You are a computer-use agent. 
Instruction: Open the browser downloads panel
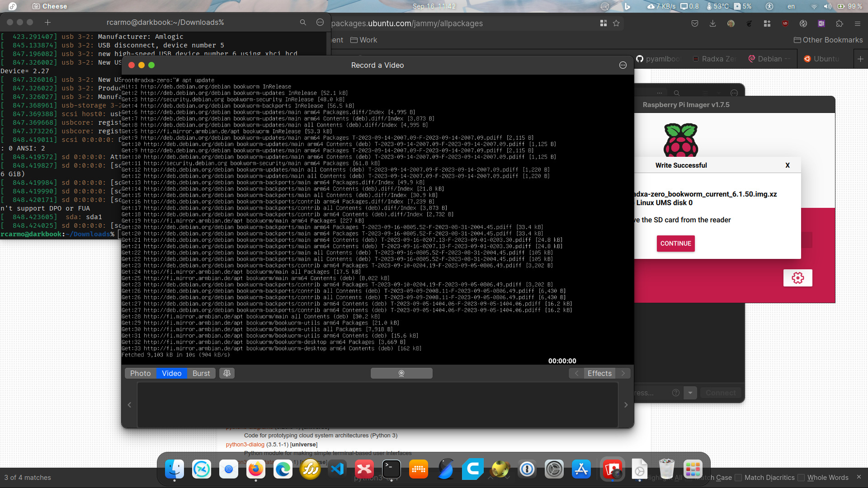(x=713, y=23)
